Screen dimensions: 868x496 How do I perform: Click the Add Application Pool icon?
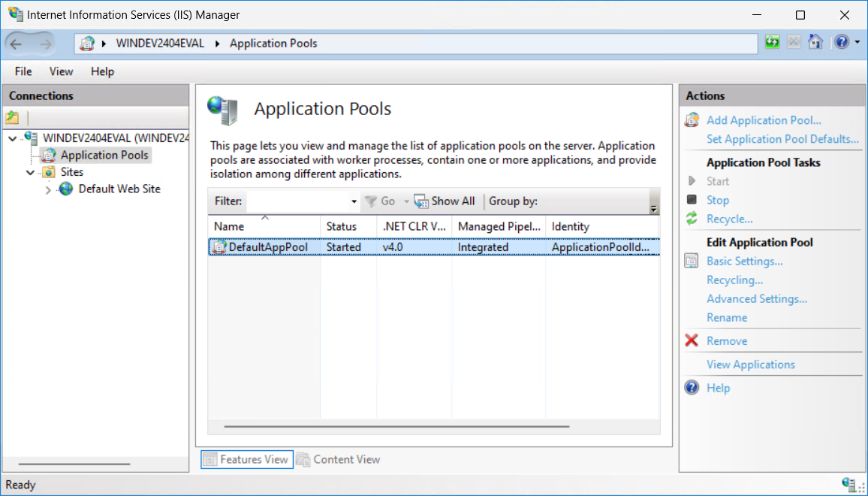[692, 120]
